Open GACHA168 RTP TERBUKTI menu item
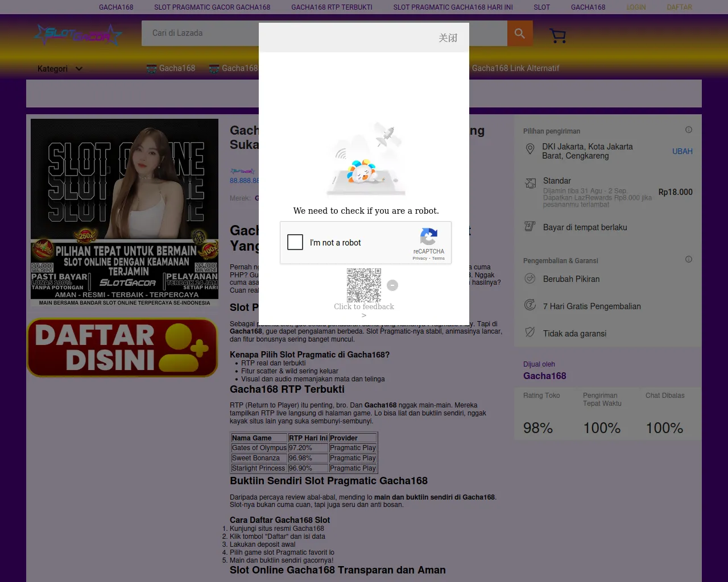This screenshot has width=728, height=582. 332,7
